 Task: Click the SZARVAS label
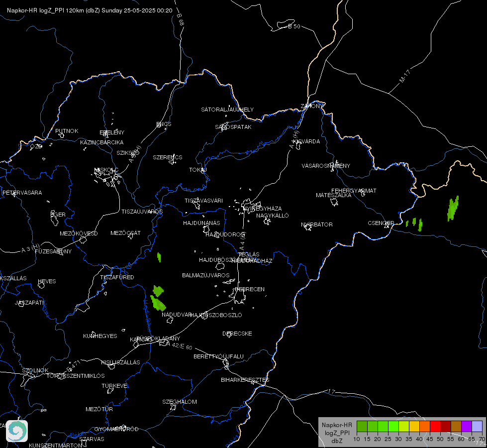pos(92,439)
